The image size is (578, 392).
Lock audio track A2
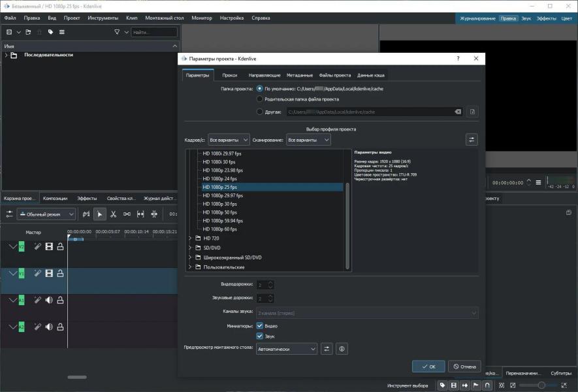coord(60,327)
